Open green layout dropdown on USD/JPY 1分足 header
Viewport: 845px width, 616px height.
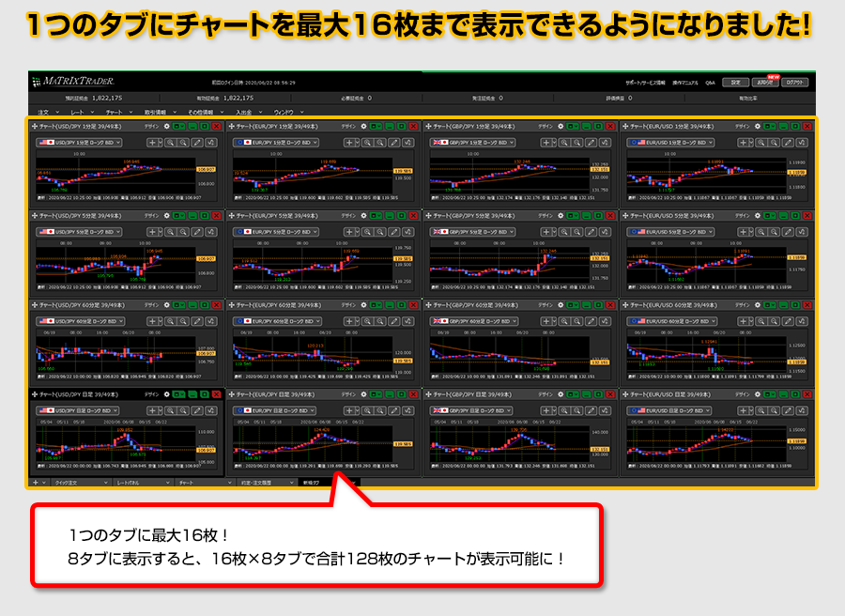[179, 126]
